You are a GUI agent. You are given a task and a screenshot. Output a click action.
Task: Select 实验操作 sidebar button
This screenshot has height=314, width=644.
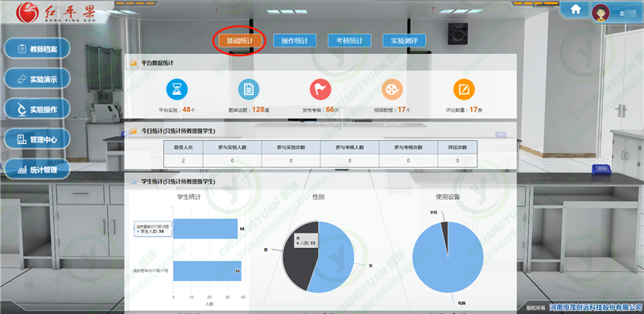pos(37,109)
